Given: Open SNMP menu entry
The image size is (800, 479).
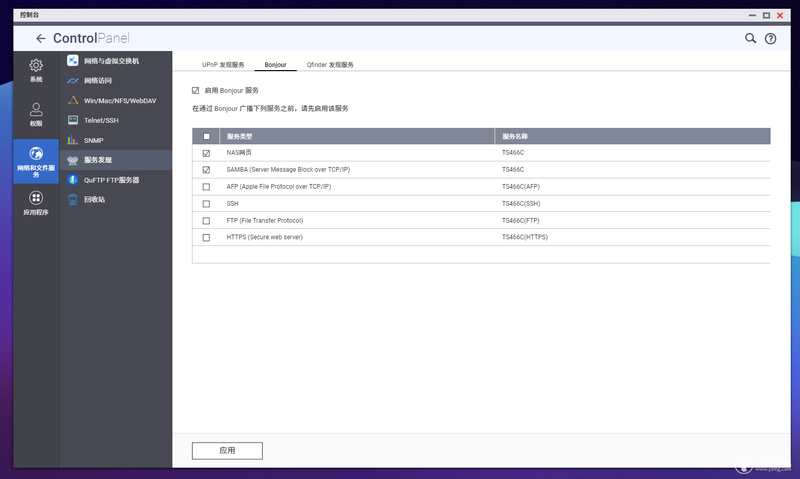Looking at the screenshot, I should [x=116, y=140].
